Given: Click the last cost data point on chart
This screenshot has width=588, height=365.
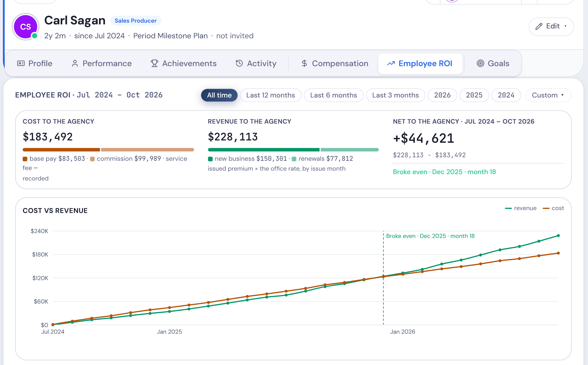Looking at the screenshot, I should [558, 253].
